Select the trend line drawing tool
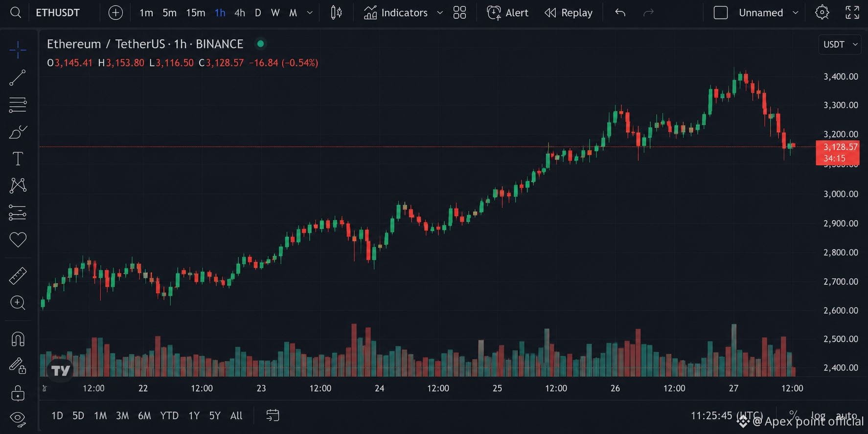Screen dimensions: 868x434 click(18, 78)
